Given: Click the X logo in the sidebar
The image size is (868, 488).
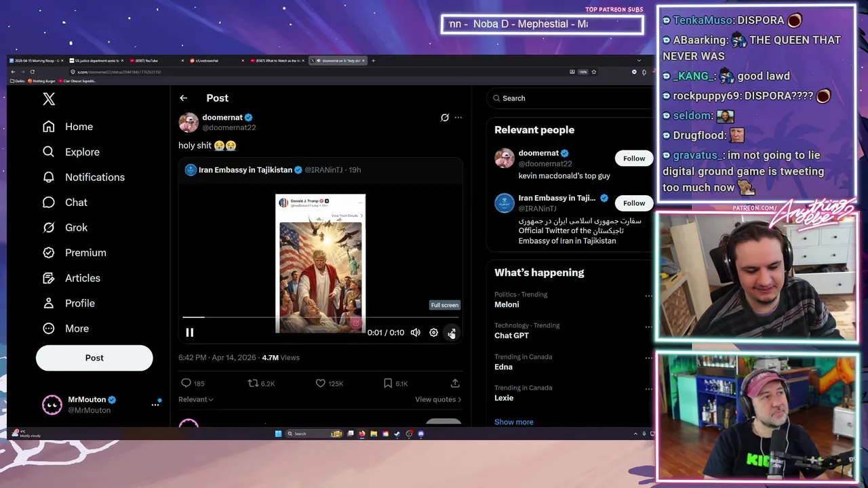Looking at the screenshot, I should [49, 99].
